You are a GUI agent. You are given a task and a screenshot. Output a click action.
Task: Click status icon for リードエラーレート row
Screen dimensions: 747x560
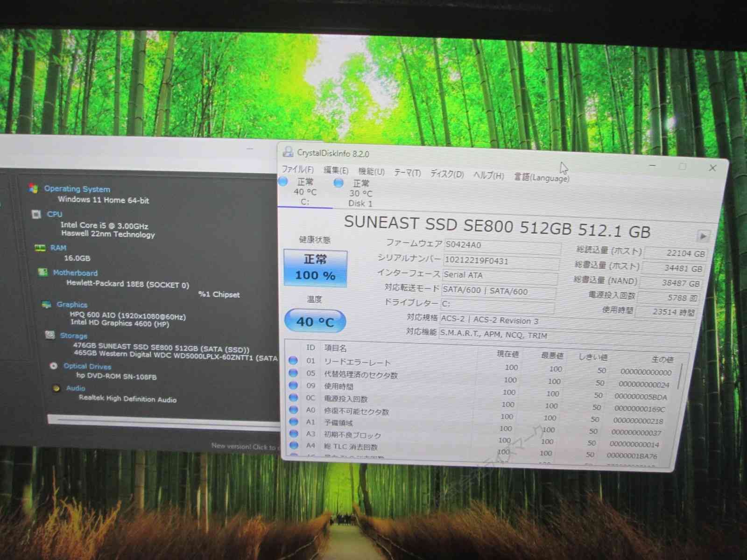pos(293,360)
